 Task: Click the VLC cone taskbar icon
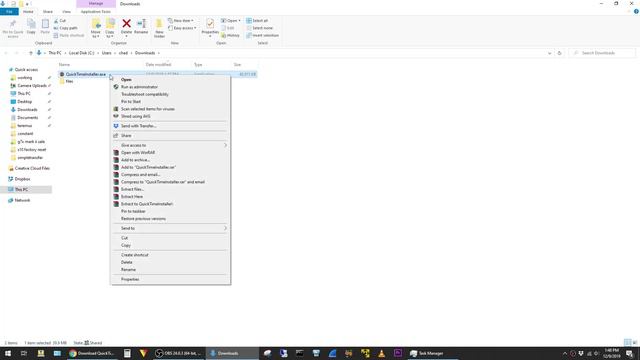[x=382, y=353]
